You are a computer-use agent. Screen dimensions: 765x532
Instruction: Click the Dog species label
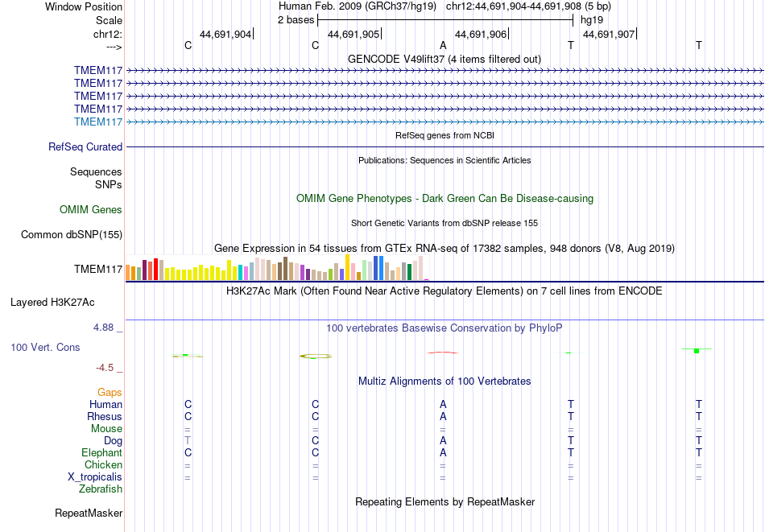click(x=113, y=441)
